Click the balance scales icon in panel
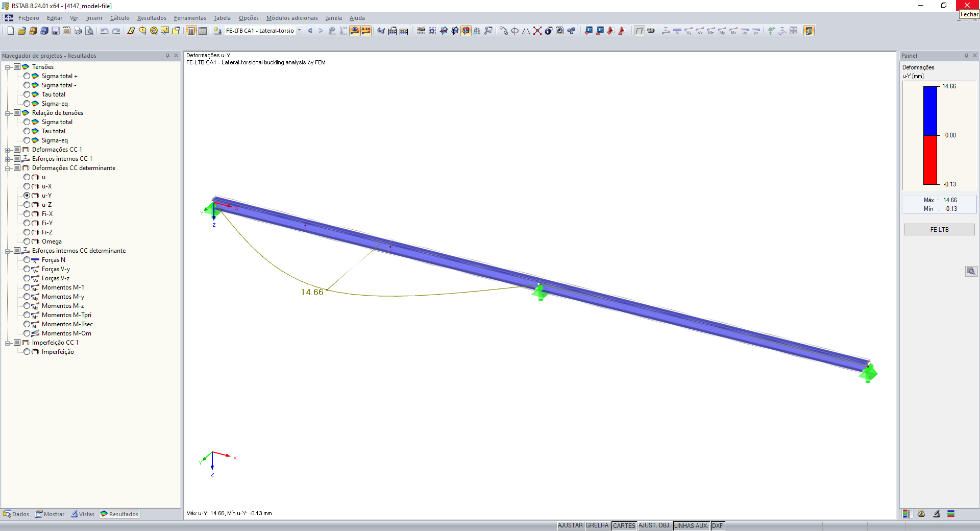The image size is (980, 531). [x=921, y=514]
